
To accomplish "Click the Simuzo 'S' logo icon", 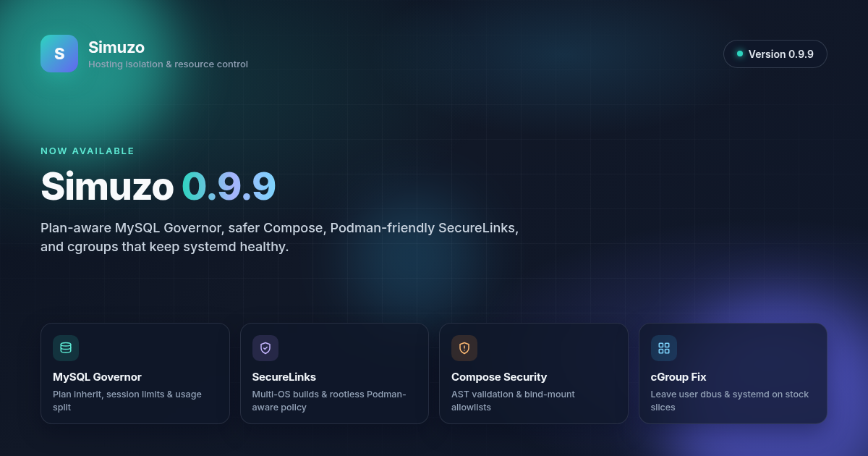I will [59, 54].
